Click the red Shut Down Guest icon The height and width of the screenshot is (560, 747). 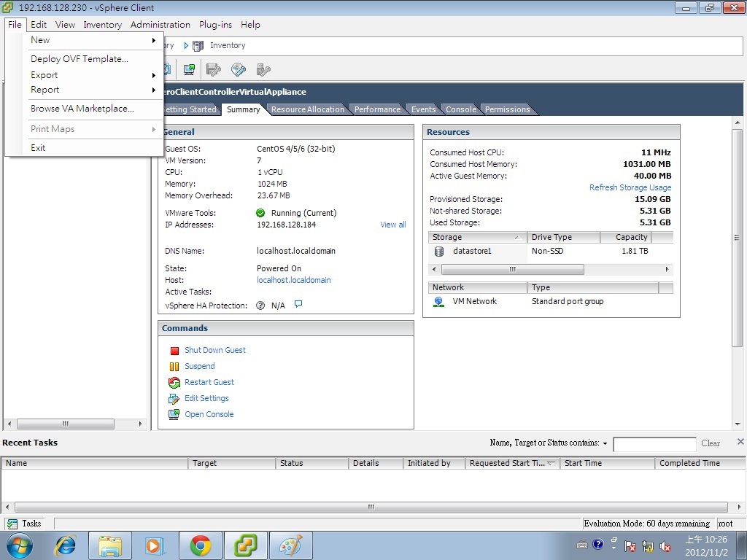point(174,351)
